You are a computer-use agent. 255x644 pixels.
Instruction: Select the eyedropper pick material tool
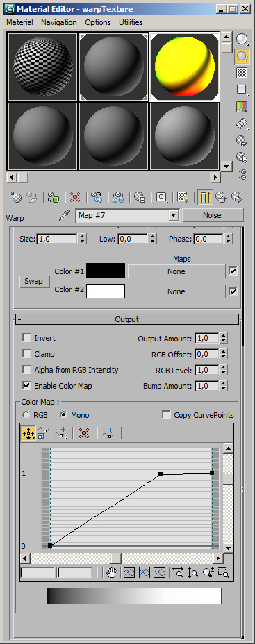coord(65,215)
